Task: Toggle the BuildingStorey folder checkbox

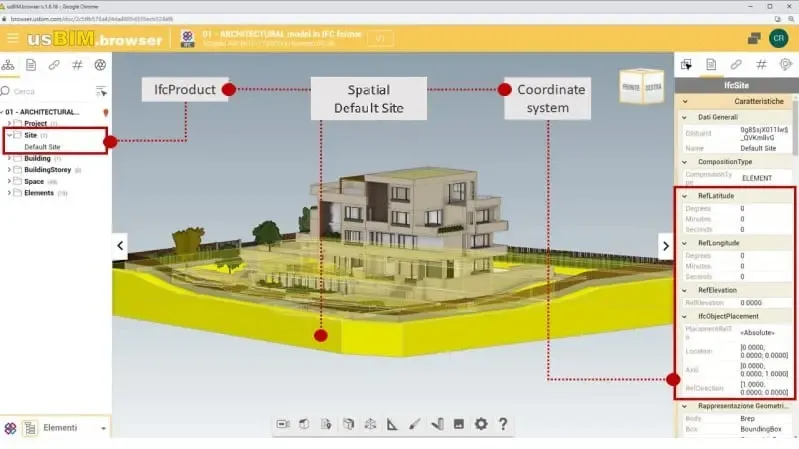Action: tap(18, 170)
